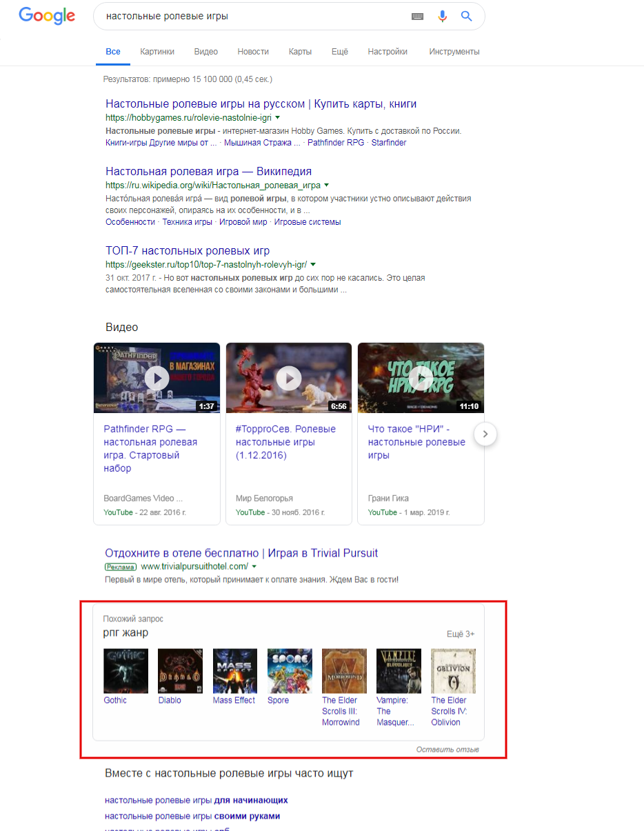Screen dimensions: 644x831
Task: Open Техника игры sitelink
Action: coord(187,222)
